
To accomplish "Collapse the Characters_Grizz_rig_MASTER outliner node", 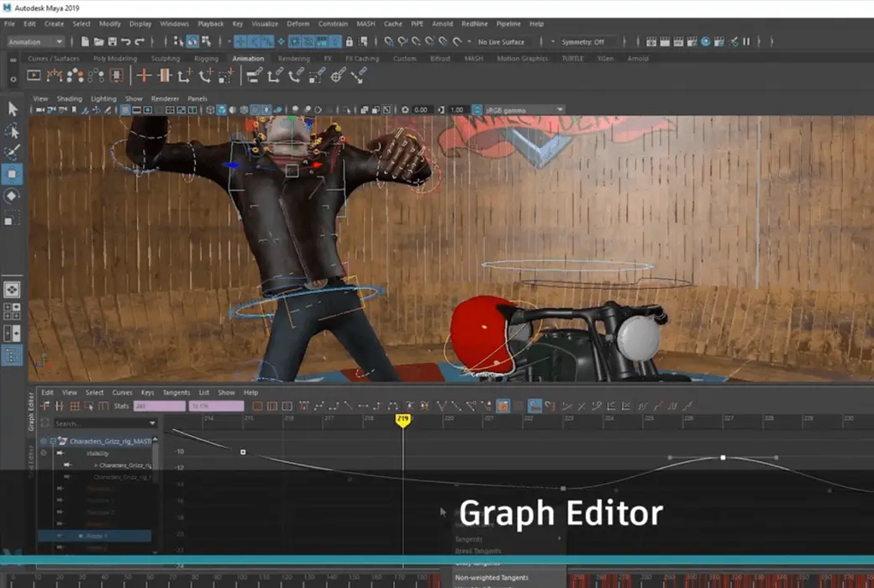I will click(54, 441).
